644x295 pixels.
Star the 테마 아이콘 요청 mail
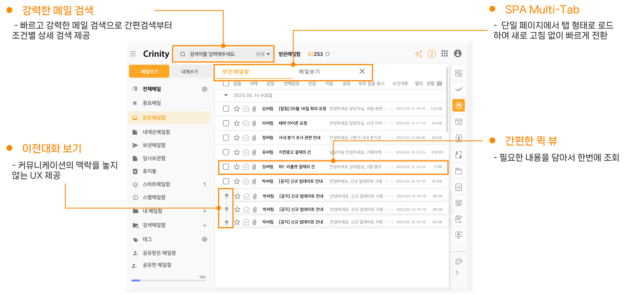tap(237, 123)
